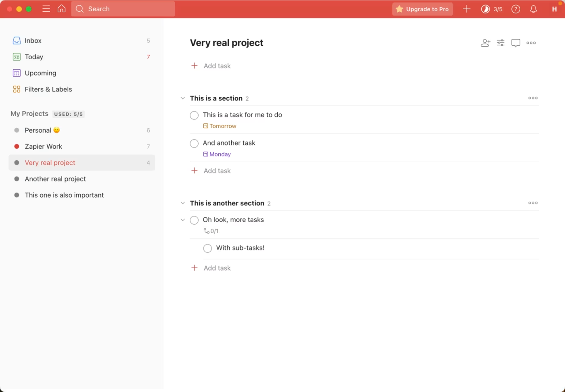
Task: Select Very real project in sidebar
Action: coord(82,163)
